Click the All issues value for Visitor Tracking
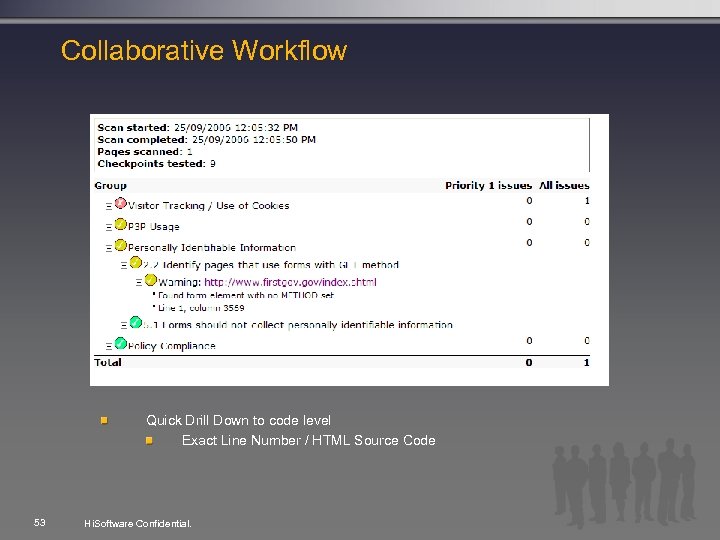This screenshot has width=720, height=540. 587,201
